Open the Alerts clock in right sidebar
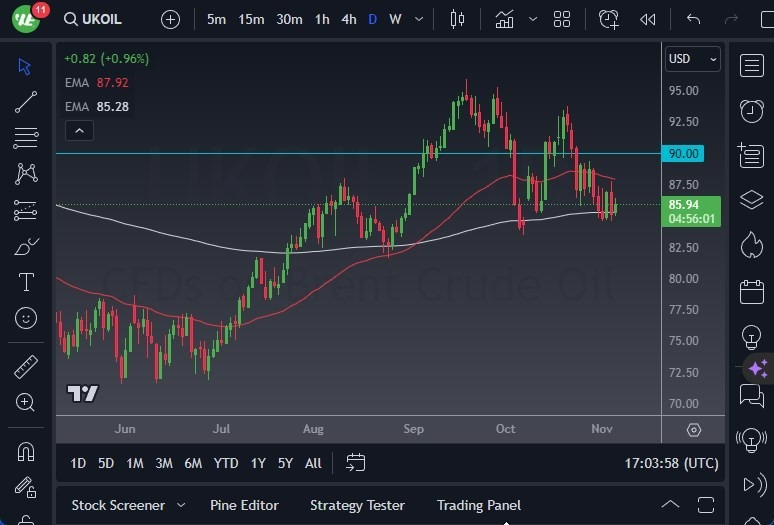 click(752, 110)
